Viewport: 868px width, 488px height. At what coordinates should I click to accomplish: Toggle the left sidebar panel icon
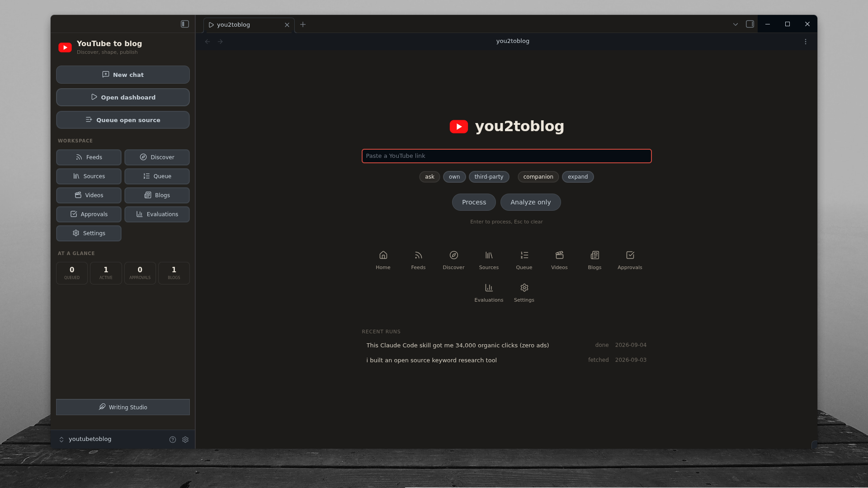(185, 24)
